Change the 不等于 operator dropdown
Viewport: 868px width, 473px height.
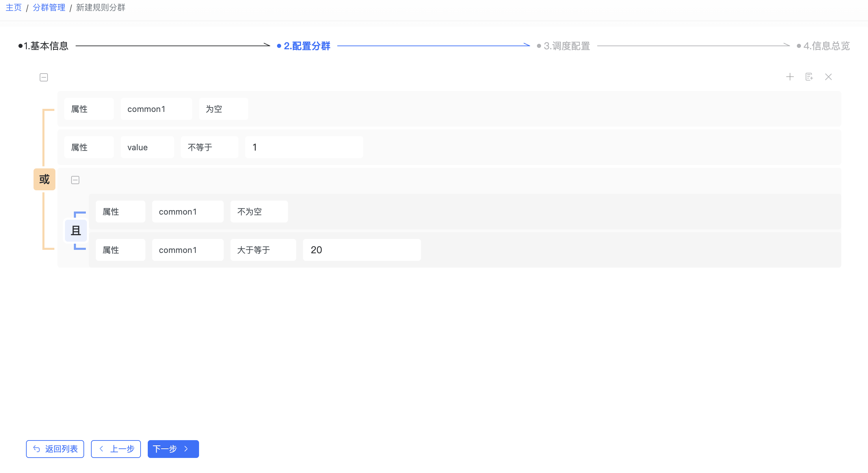point(210,148)
